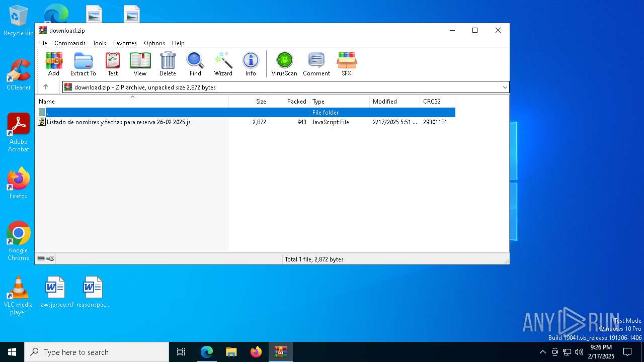
Task: Click the 2/17/2025 modified date cell
Action: pos(395,122)
